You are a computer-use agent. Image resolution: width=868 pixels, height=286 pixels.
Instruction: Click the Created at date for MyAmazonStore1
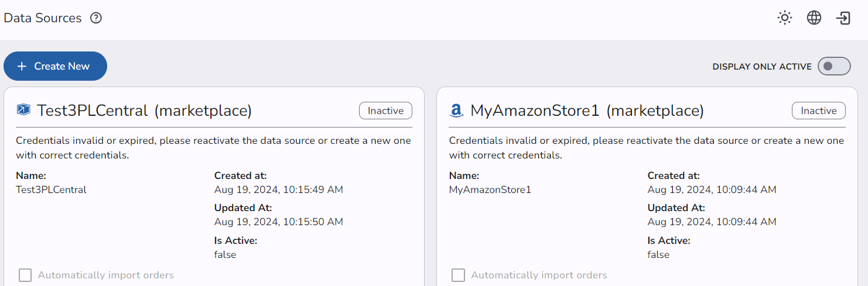pos(712,189)
